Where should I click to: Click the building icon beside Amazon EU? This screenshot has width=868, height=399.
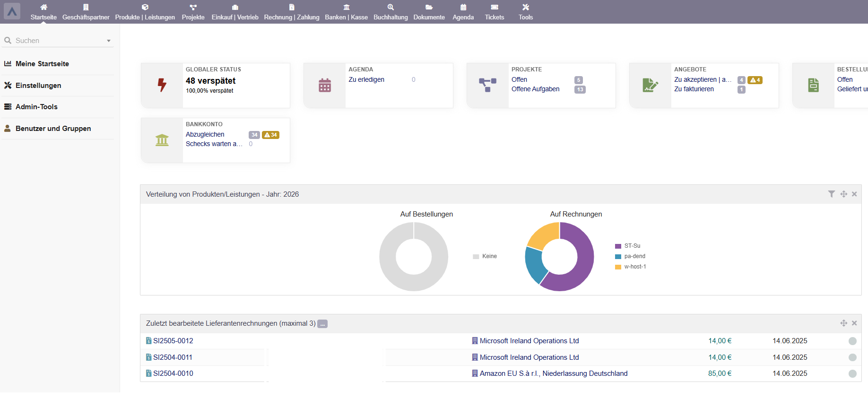[x=475, y=373]
